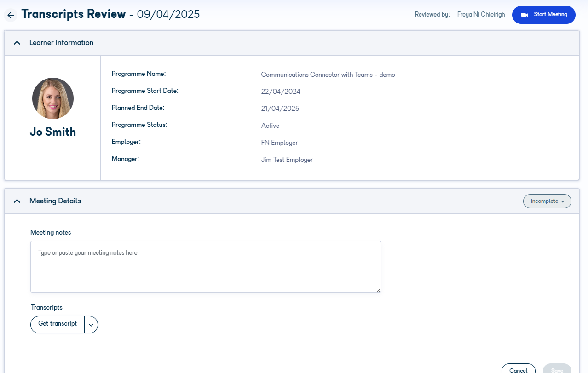588x373 pixels.
Task: Click the resize handle of the notes box
Action: click(379, 290)
